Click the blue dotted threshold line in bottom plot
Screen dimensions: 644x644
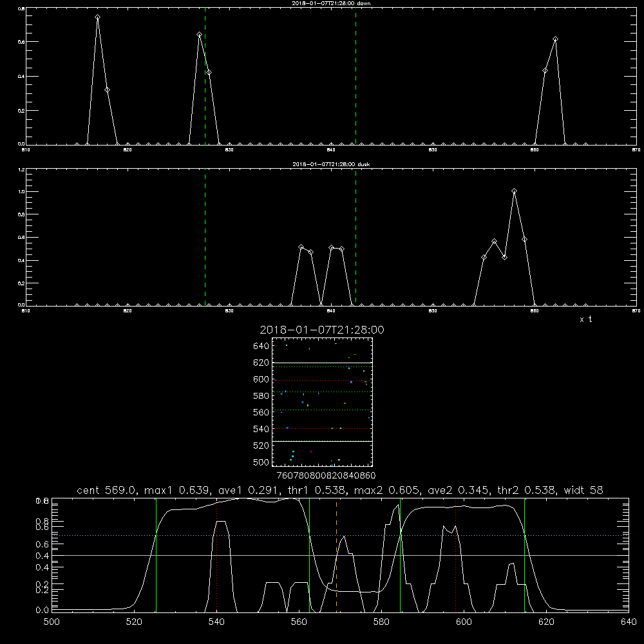tap(340, 535)
